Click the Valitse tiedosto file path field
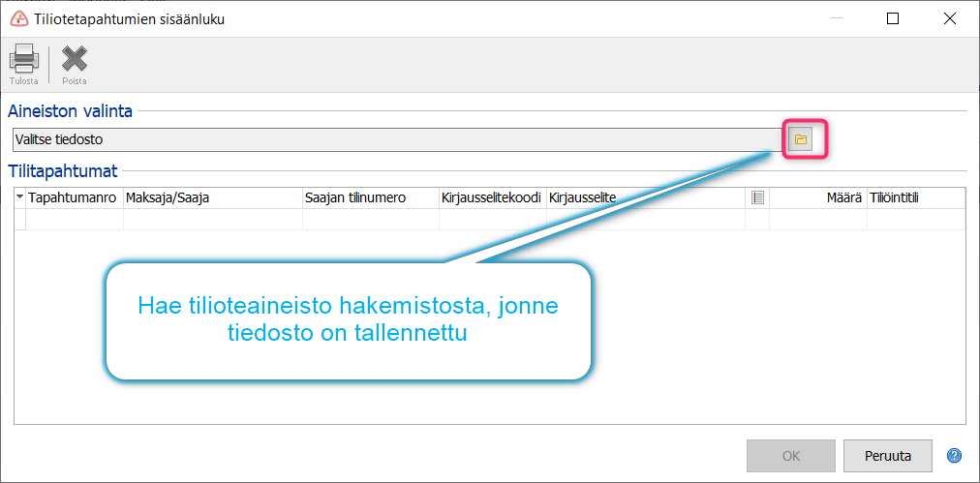The image size is (980, 483). (x=396, y=140)
